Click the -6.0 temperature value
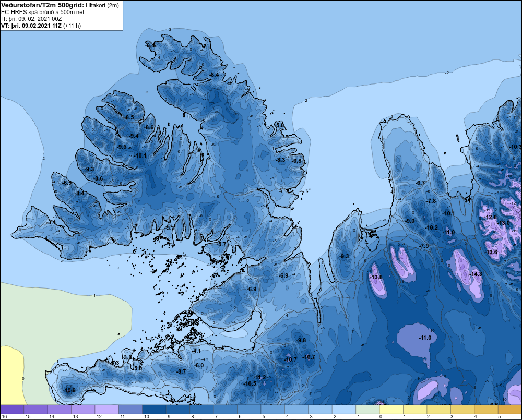522x420 pixels. (x=199, y=365)
